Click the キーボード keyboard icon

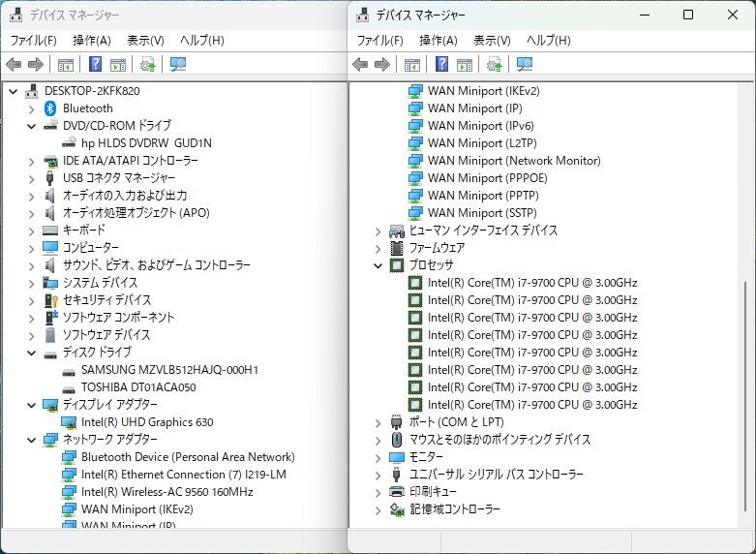pos(50,231)
